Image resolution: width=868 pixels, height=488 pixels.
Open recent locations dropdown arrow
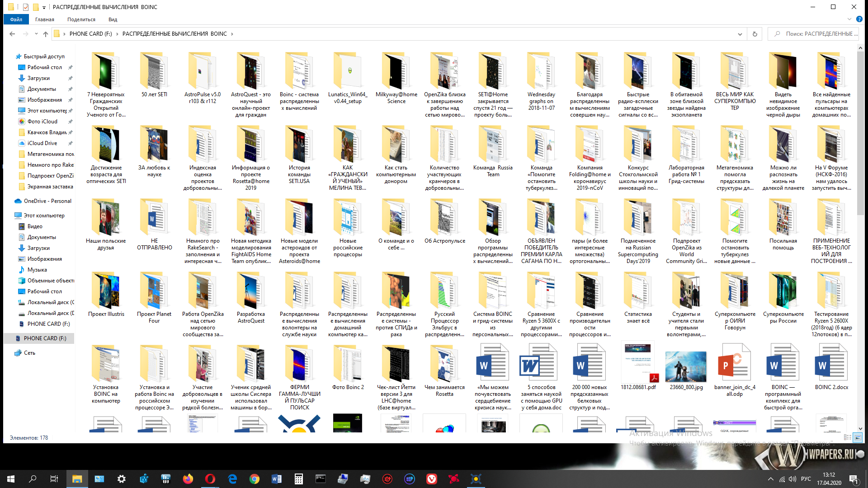pos(36,34)
